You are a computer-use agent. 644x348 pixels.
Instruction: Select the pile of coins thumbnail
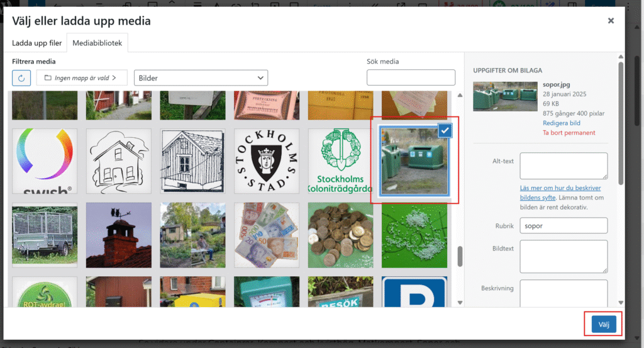pyautogui.click(x=340, y=235)
